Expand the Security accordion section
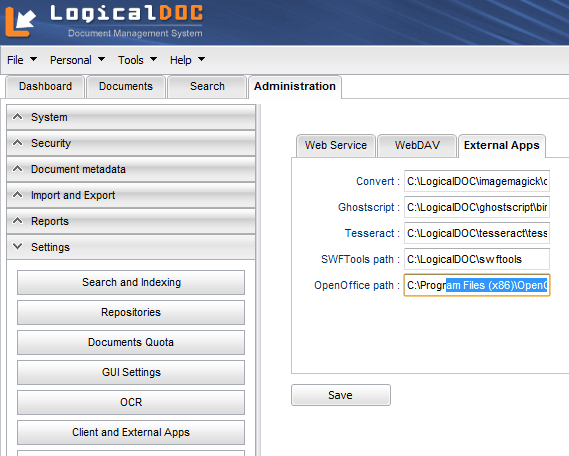Image resolution: width=569 pixels, height=456 pixels. (131, 143)
